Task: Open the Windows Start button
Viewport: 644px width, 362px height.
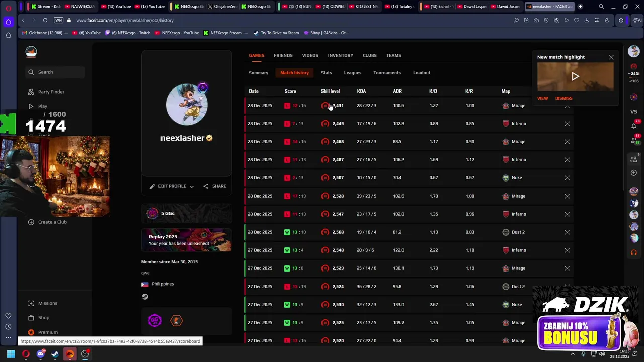Action: point(11,354)
